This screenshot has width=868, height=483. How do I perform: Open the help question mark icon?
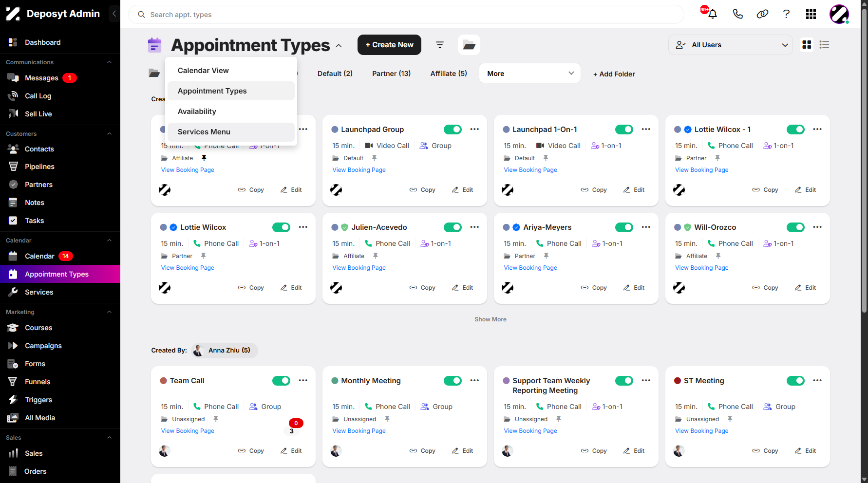[x=786, y=14]
